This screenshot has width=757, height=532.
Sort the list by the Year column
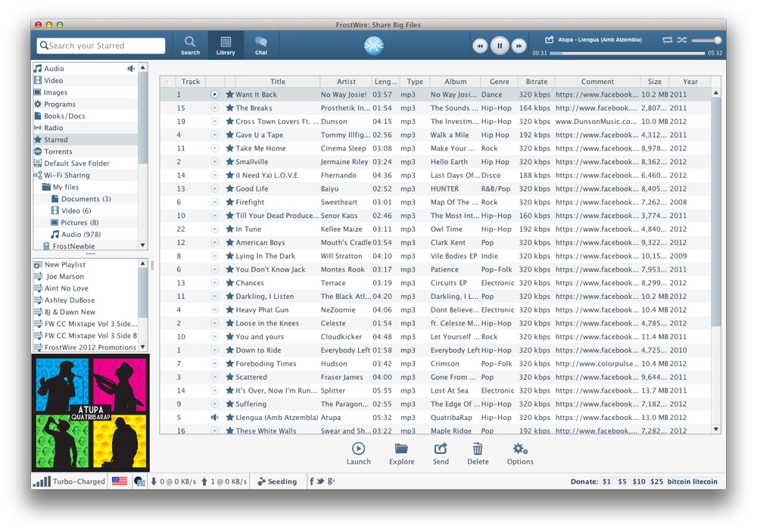[690, 82]
